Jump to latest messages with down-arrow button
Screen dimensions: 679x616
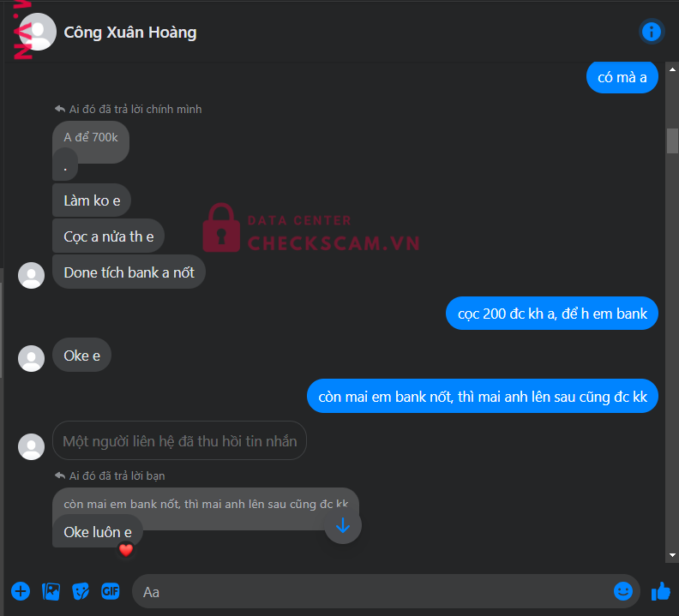tap(343, 525)
